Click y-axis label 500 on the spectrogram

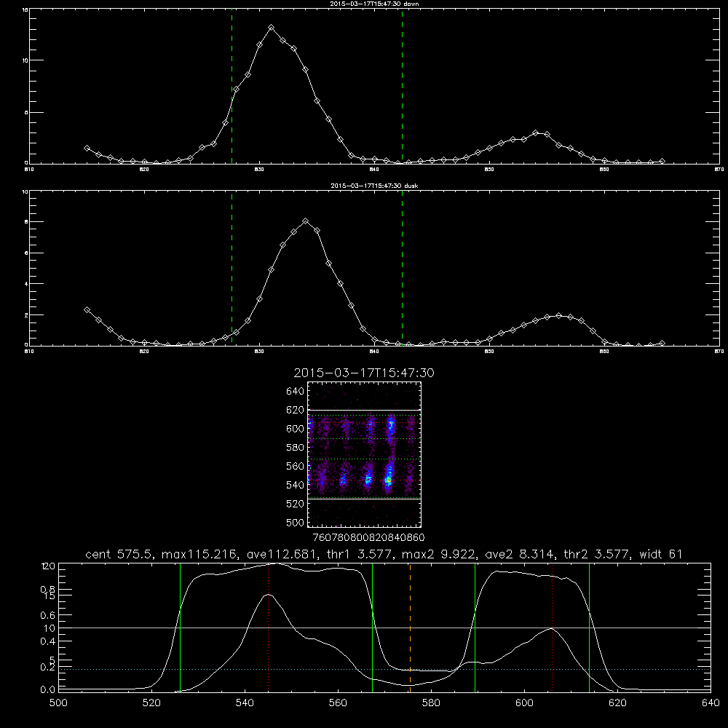pyautogui.click(x=296, y=522)
